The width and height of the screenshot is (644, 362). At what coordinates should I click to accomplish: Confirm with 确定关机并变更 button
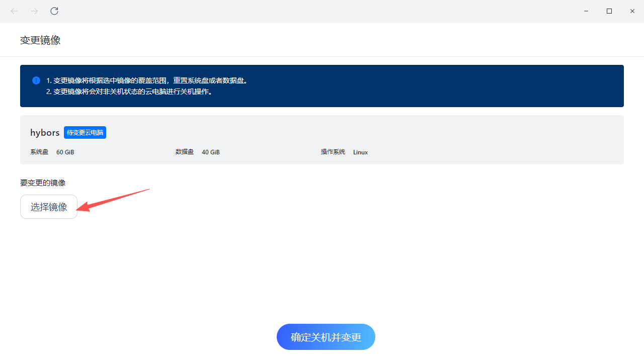point(326,337)
